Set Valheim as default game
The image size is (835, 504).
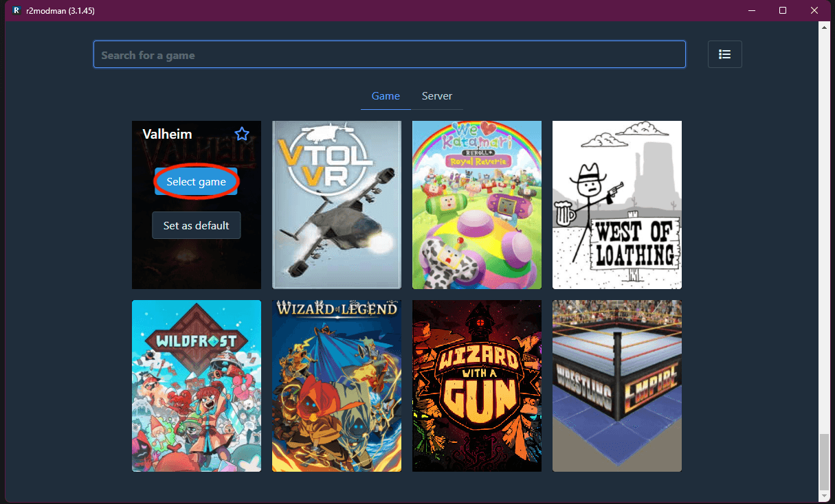pos(196,225)
